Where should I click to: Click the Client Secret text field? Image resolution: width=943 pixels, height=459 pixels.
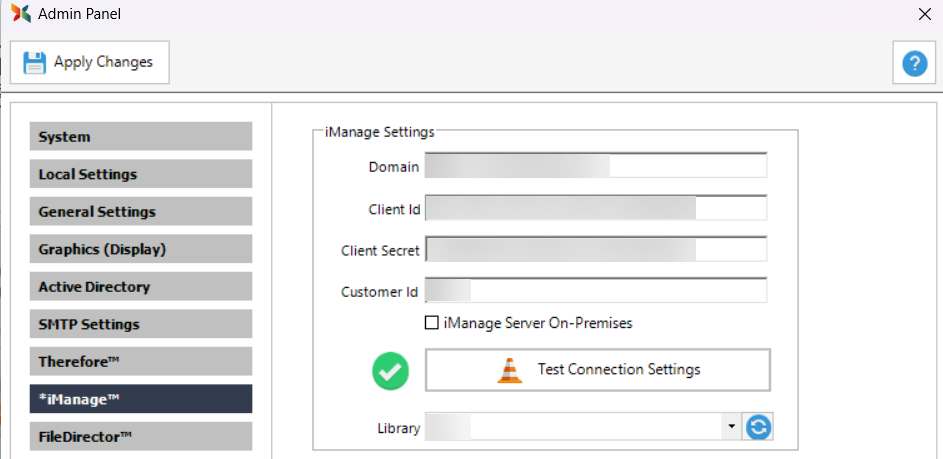(595, 250)
